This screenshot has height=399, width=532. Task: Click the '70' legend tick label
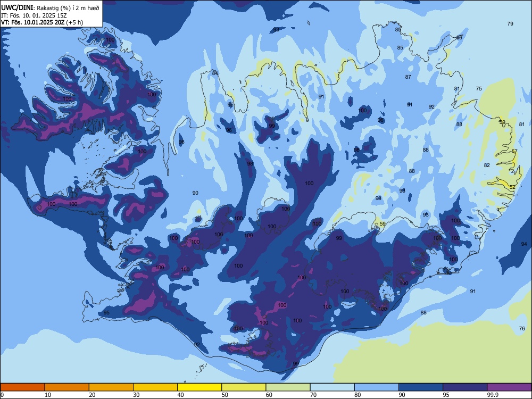coord(313,395)
